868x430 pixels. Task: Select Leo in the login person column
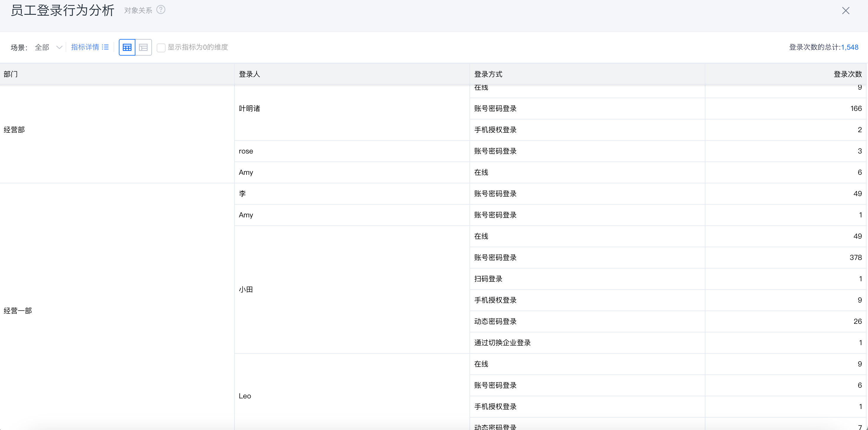pos(244,396)
